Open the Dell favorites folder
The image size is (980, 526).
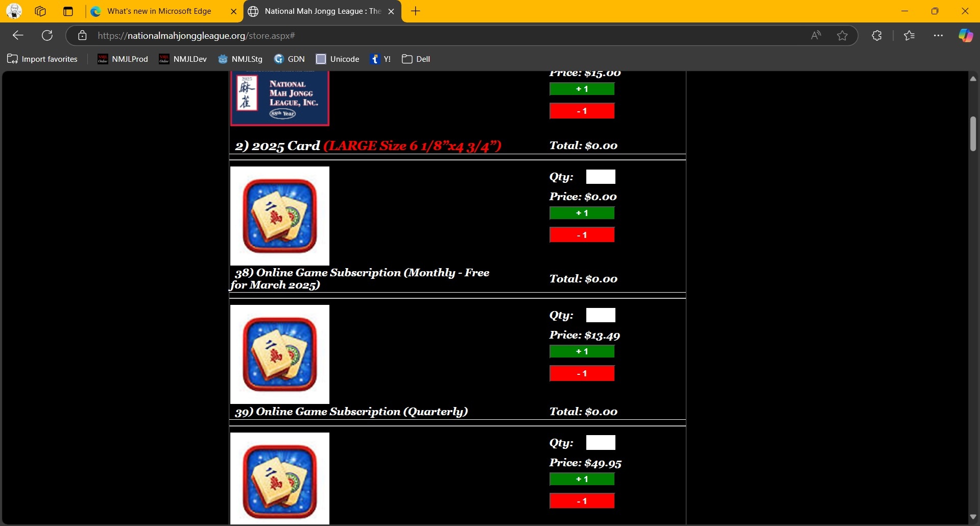pyautogui.click(x=416, y=59)
